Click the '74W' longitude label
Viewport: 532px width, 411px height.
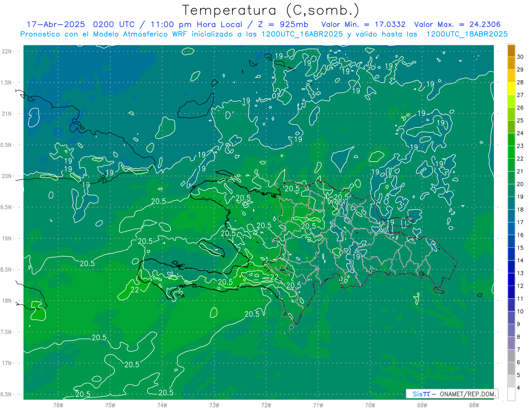(162, 404)
